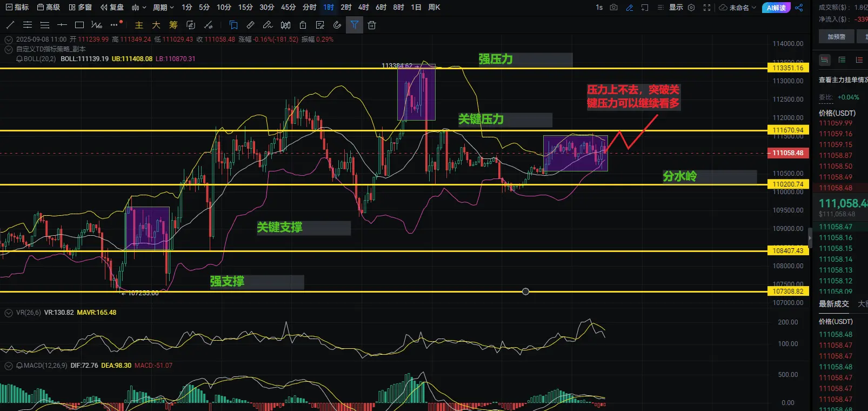Choose the three horizontal lines drawing tool
868x411 pixels.
tap(45, 25)
